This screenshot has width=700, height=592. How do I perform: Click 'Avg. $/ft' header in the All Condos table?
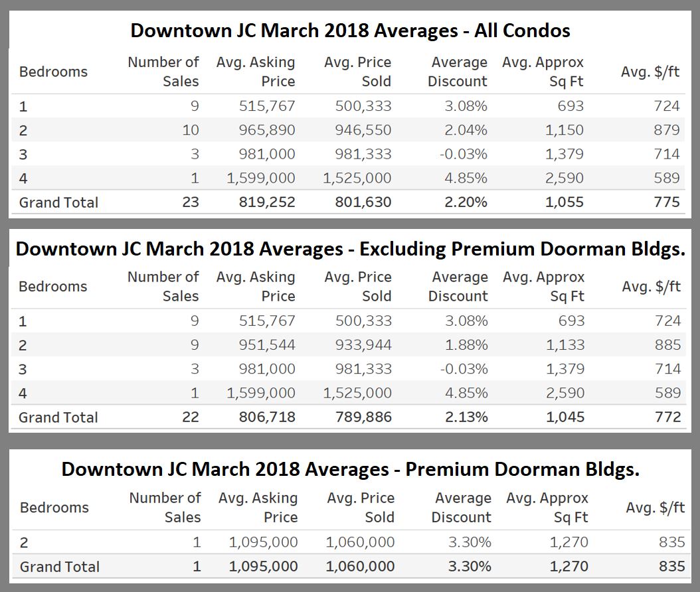click(650, 72)
